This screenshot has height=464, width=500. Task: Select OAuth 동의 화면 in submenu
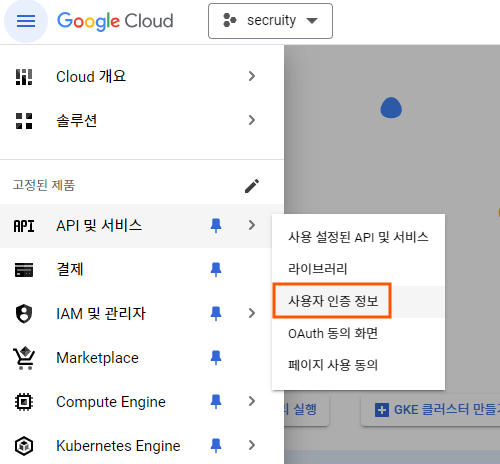tap(358, 333)
